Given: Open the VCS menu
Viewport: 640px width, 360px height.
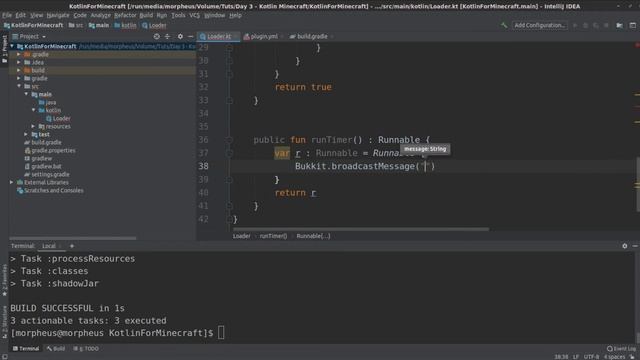Looking at the screenshot, I should point(195,15).
